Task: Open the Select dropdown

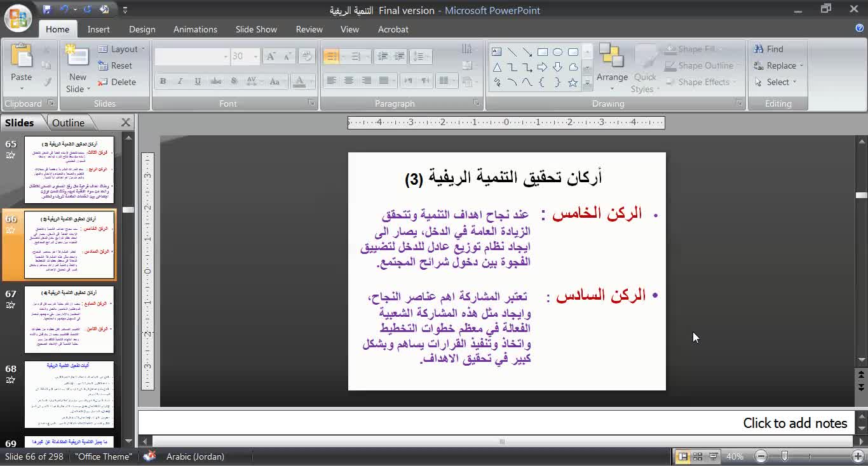Action: pos(775,82)
